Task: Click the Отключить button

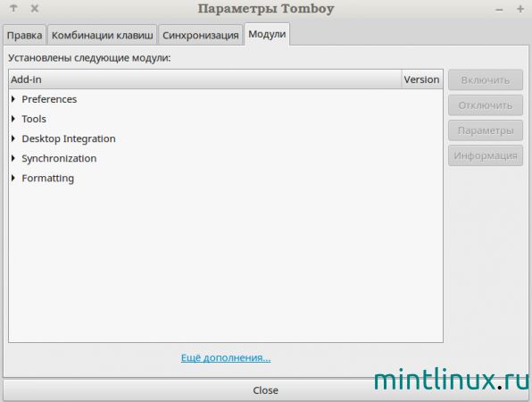Action: pyautogui.click(x=486, y=105)
